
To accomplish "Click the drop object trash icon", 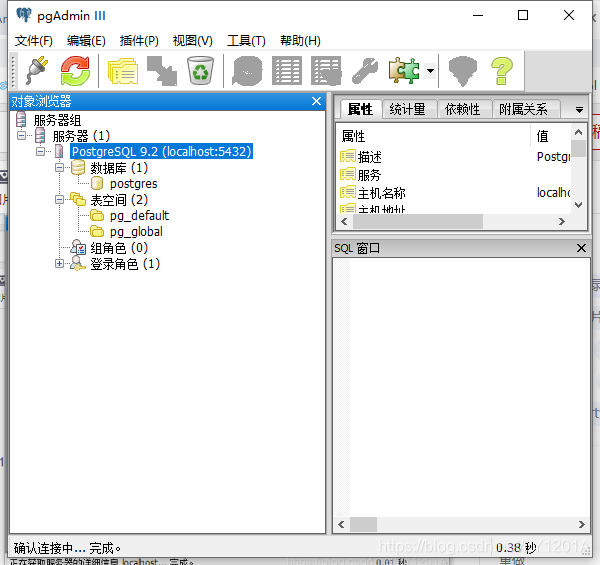I will 200,70.
